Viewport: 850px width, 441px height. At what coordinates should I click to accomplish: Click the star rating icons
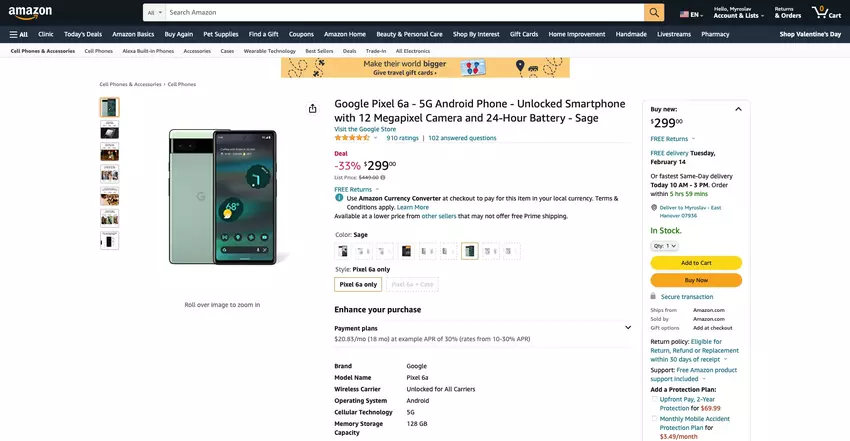(x=352, y=138)
